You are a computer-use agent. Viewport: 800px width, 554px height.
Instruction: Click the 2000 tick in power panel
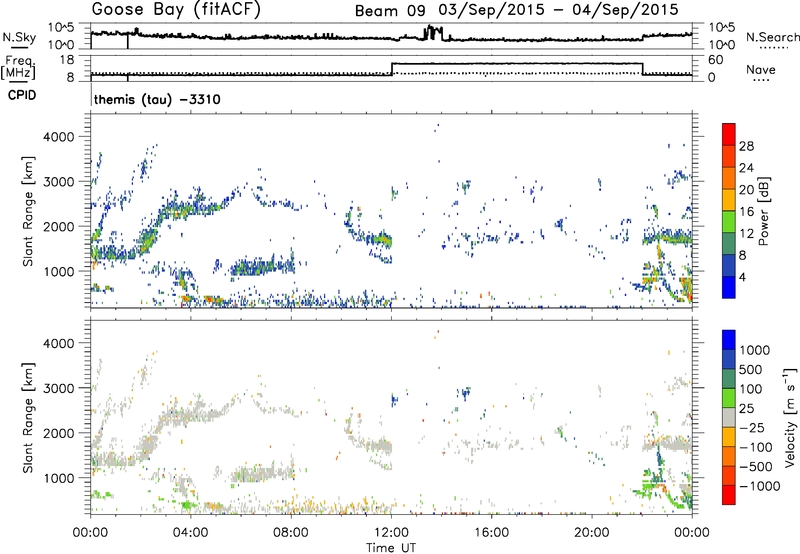(58, 226)
